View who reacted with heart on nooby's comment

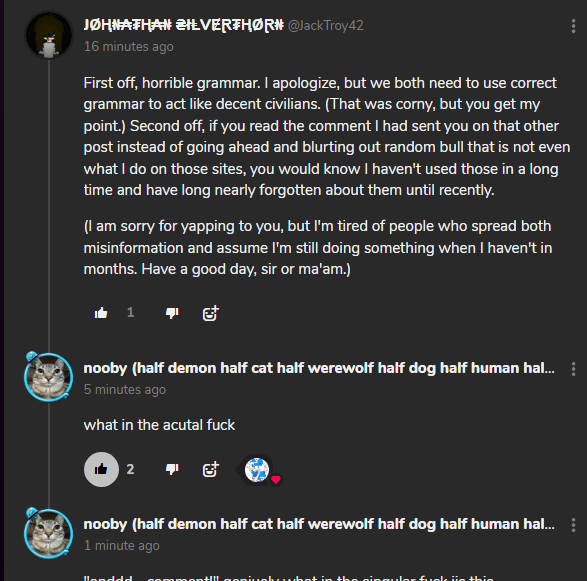tap(259, 470)
